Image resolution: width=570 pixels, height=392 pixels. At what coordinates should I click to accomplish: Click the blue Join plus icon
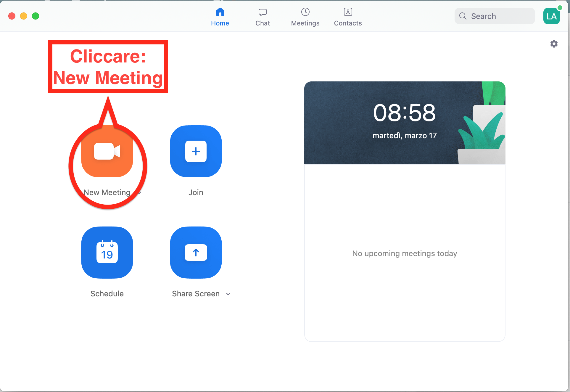point(196,151)
